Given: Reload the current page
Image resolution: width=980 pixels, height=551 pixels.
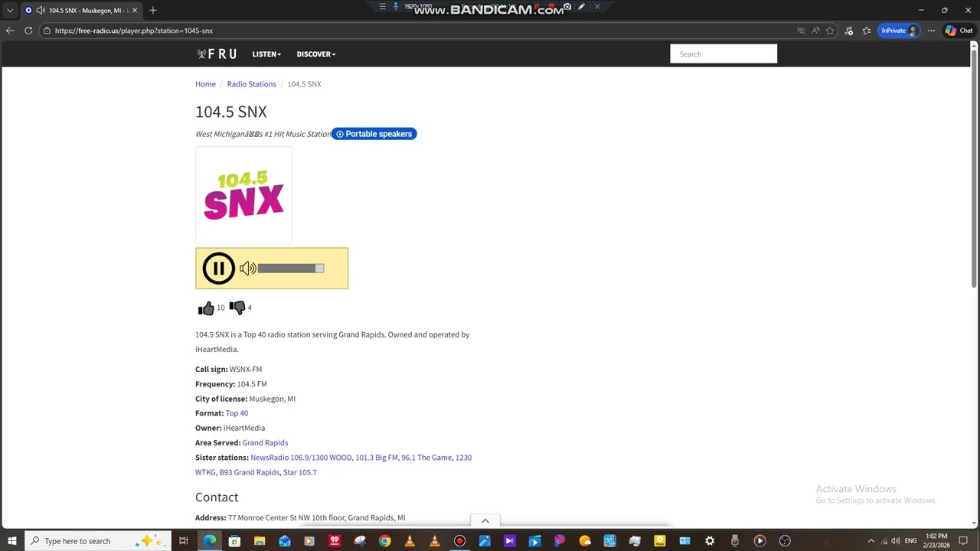Looking at the screenshot, I should click(x=28, y=31).
